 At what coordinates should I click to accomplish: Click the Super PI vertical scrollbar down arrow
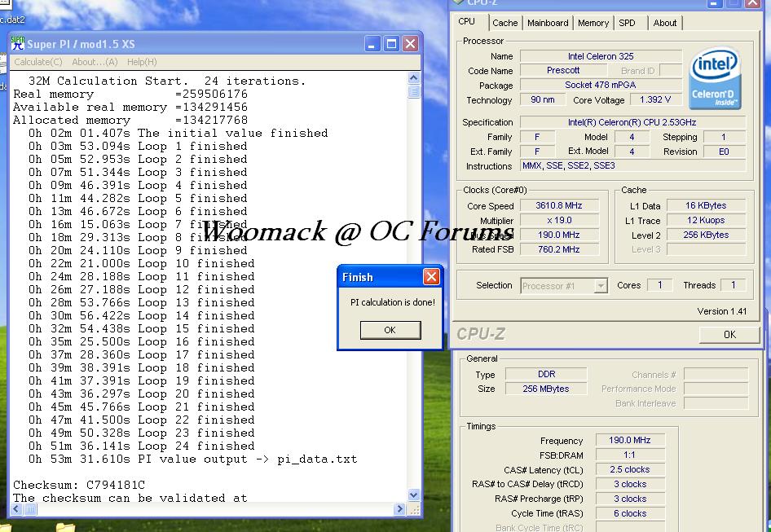pos(413,495)
